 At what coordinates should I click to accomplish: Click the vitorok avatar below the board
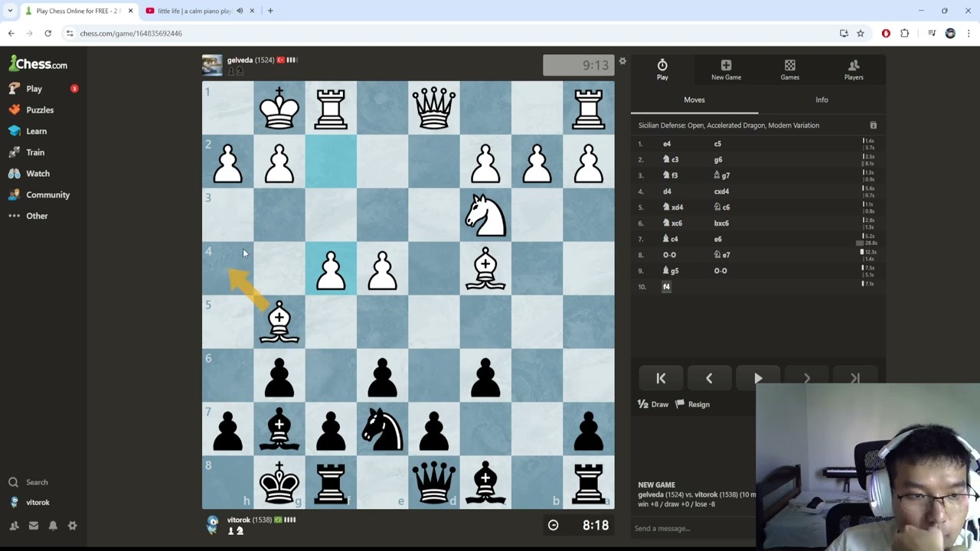coord(212,525)
